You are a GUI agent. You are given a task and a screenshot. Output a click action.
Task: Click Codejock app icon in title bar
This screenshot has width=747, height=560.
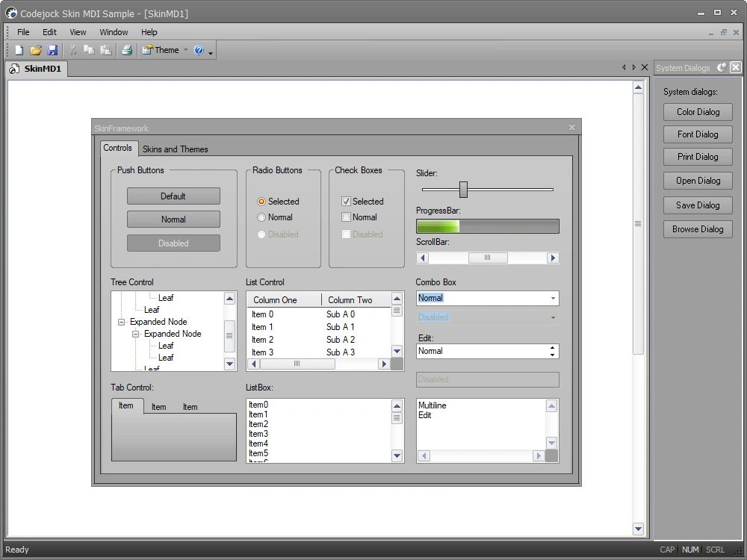11,13
